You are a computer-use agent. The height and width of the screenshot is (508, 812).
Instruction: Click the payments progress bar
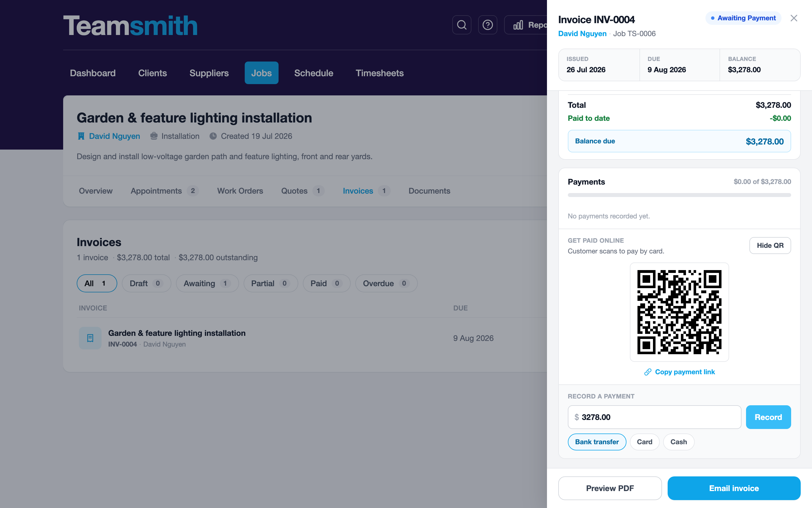click(679, 195)
